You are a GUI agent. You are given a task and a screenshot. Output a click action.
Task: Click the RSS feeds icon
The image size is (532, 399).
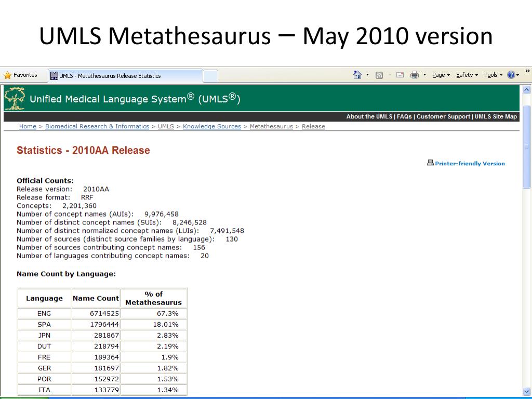click(379, 75)
